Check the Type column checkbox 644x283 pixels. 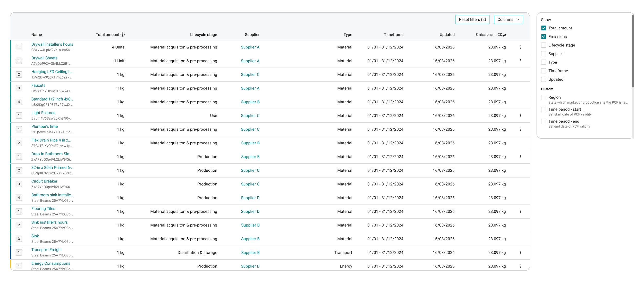click(544, 62)
